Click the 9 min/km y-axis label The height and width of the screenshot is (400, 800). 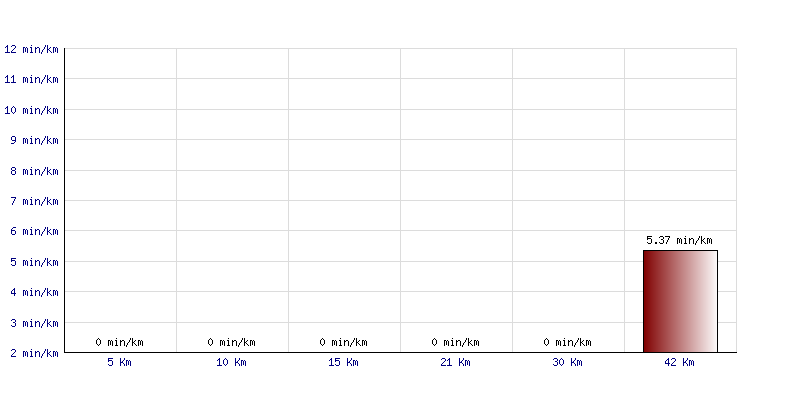tap(34, 140)
